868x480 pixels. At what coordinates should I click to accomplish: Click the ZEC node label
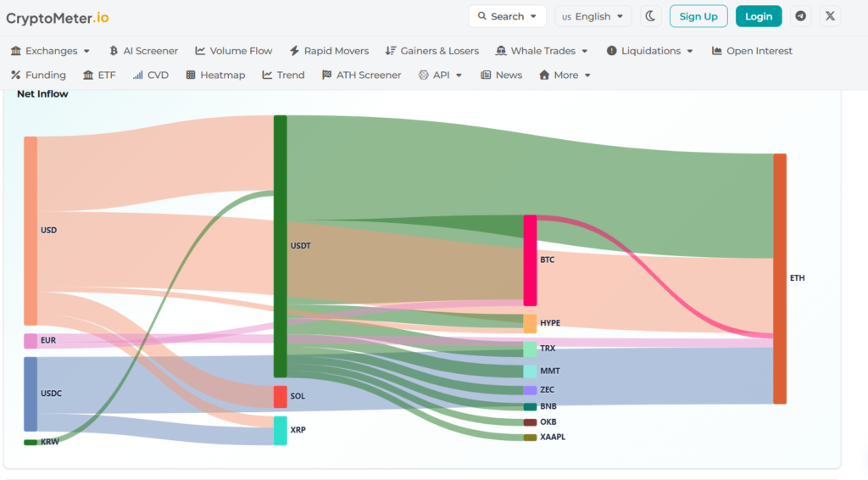click(547, 390)
